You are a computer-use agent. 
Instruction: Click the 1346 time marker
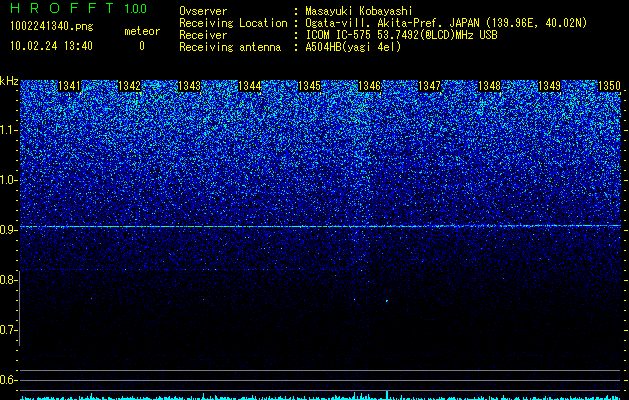369,86
